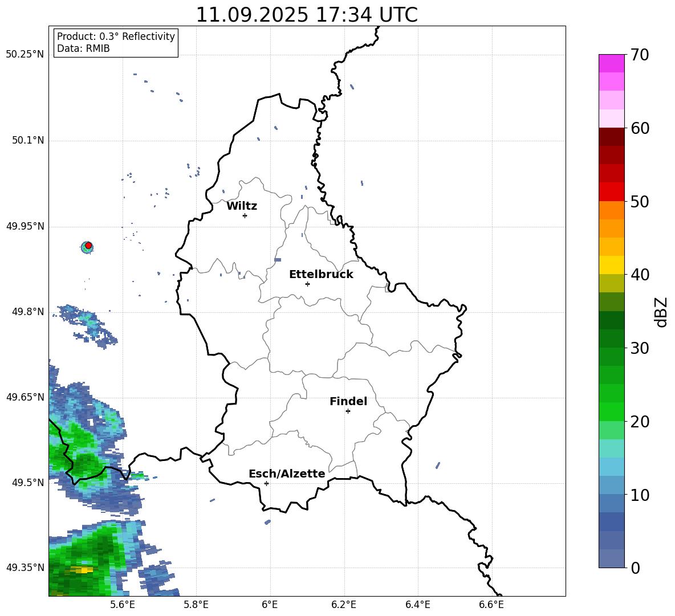Click the title 11.09.2025 17:34 UTC

307,15
